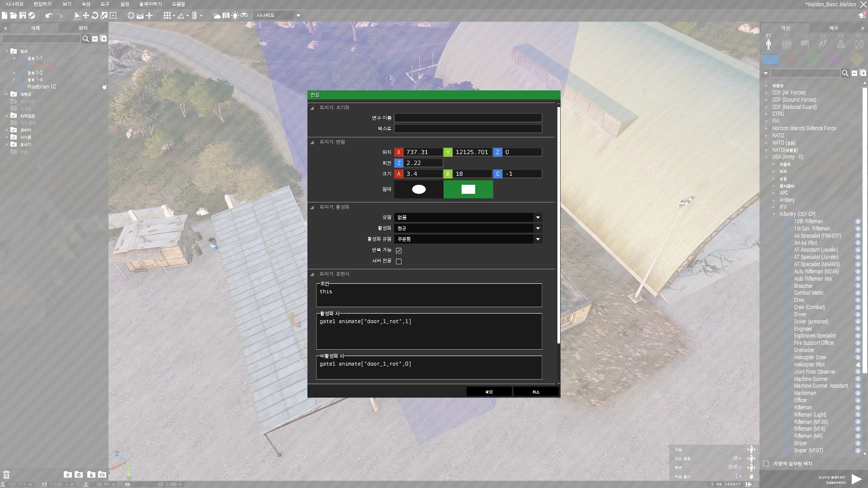This screenshot has height=488, width=868.
Task: Select the move (translation) widget tool
Action: [86, 15]
